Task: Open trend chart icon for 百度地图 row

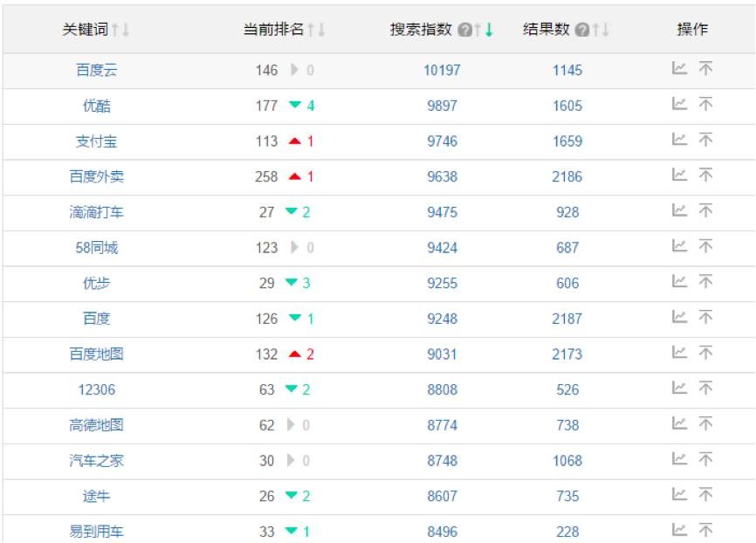Action: (679, 353)
